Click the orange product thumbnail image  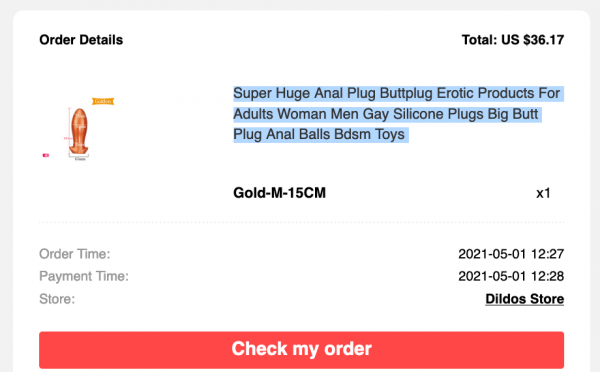(x=79, y=131)
